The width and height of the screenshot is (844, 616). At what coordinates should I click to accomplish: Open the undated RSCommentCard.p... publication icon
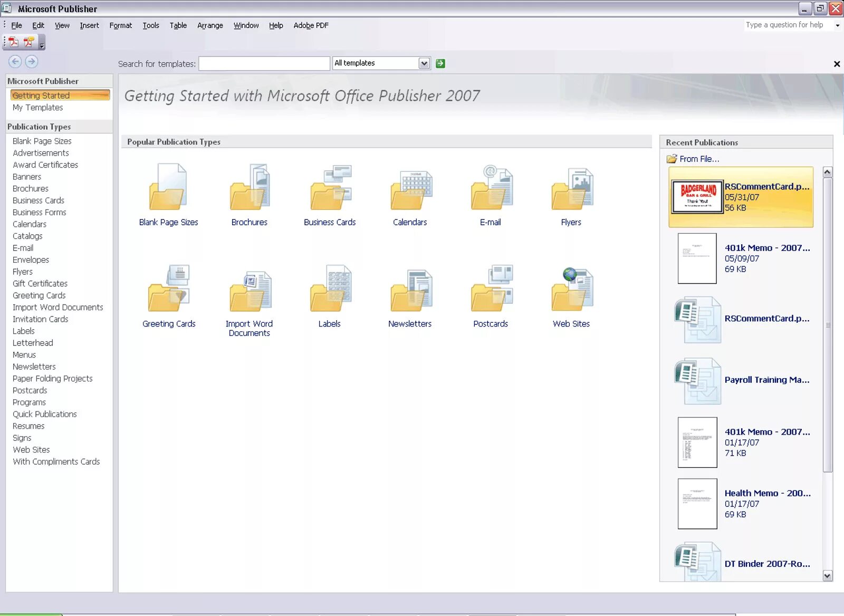697,320
